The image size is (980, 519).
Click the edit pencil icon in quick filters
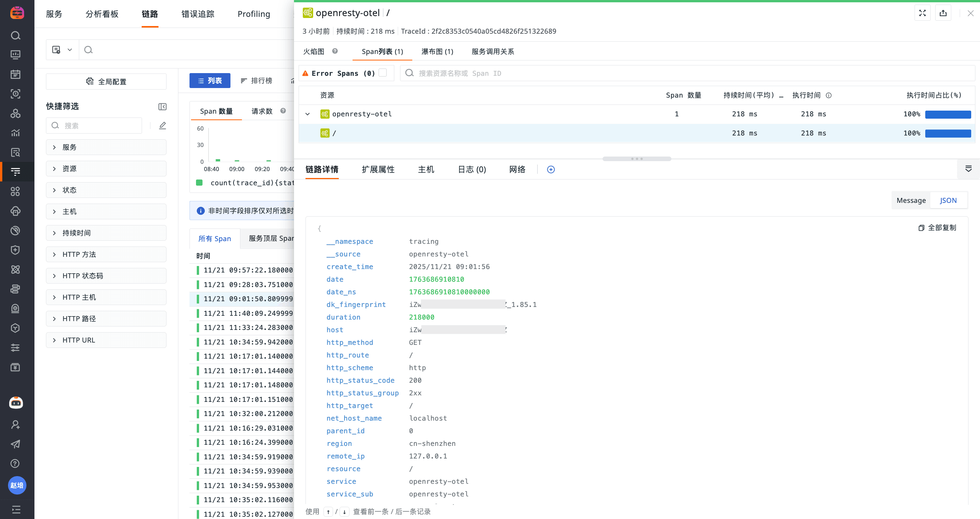pos(163,126)
